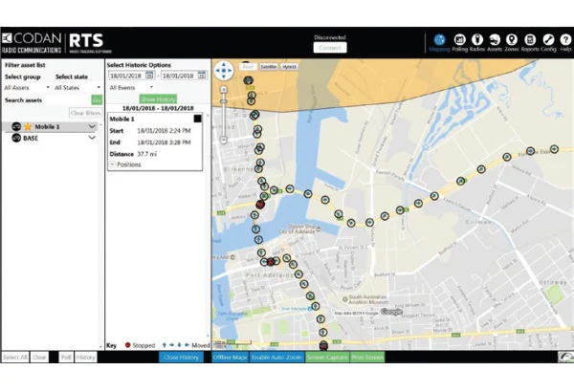The height and width of the screenshot is (392, 574).
Task: Expand the Mobile 1 asset chevron
Action: pos(92,126)
